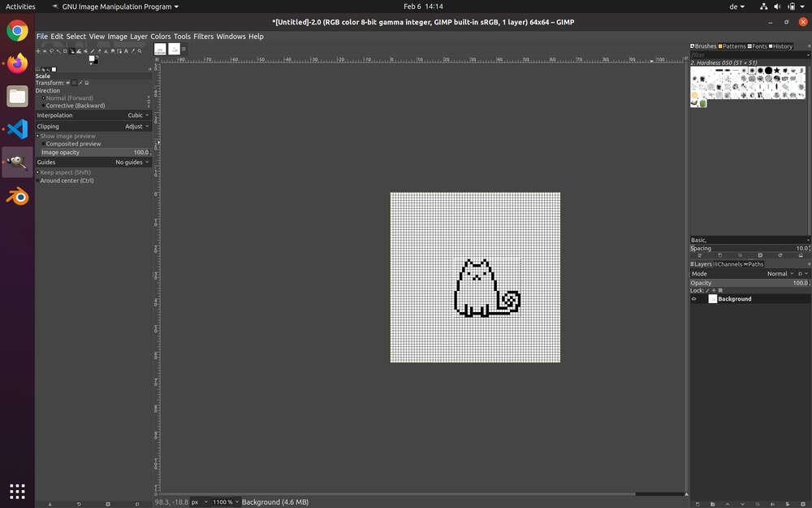Launch Firefox from the dock
The height and width of the screenshot is (508, 812).
point(17,63)
